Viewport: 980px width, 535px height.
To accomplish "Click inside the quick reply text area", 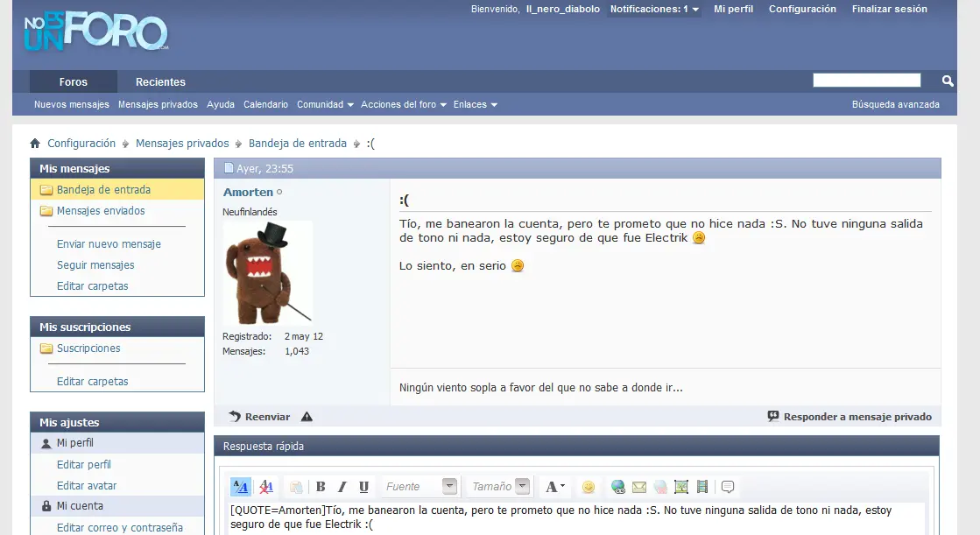I will point(575,518).
